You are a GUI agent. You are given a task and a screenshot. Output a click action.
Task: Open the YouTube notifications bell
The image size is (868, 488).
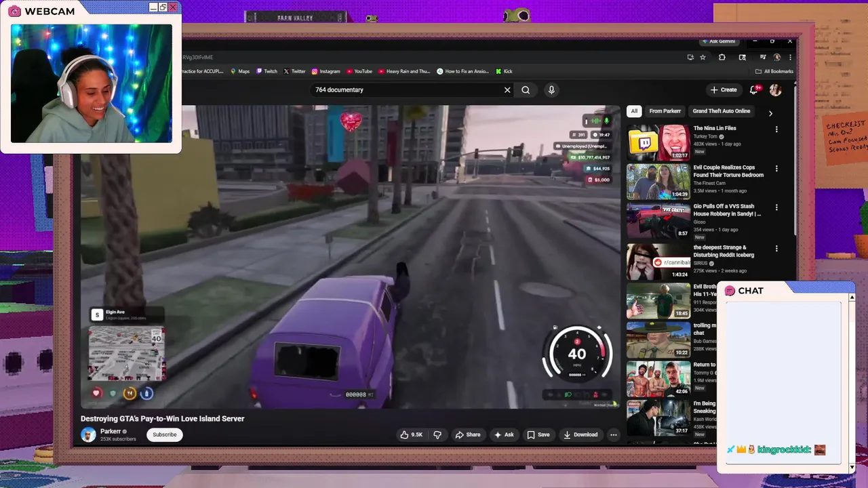[x=754, y=89]
